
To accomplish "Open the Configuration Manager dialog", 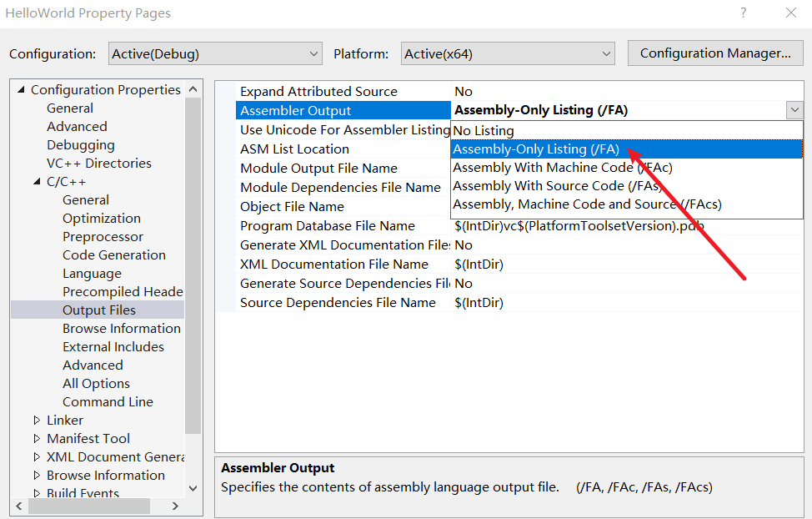I will (715, 53).
